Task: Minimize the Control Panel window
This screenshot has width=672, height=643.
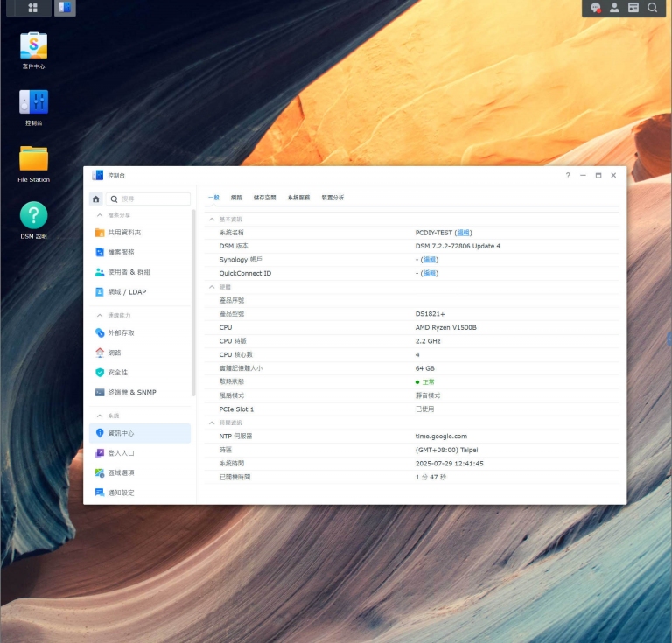Action: (x=583, y=175)
